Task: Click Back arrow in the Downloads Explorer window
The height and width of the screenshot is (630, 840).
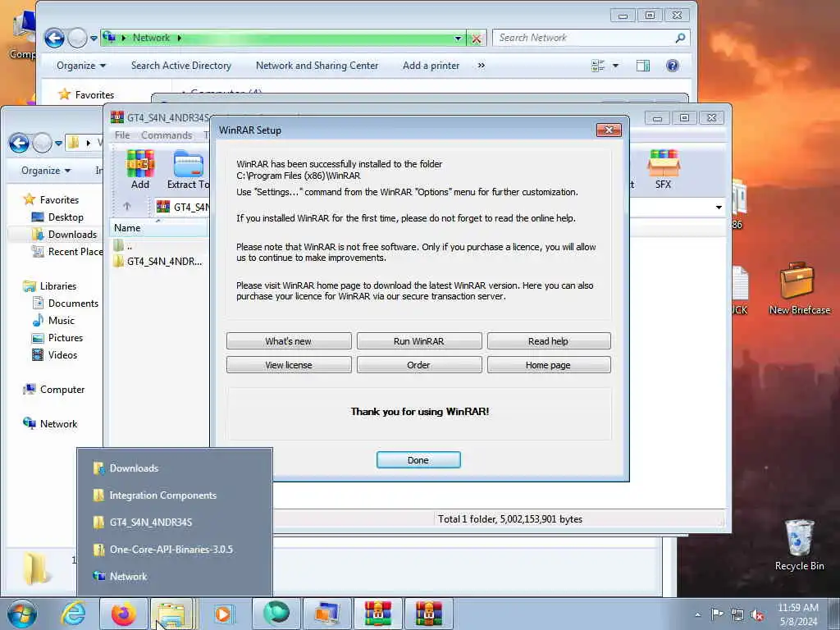Action: 19,143
